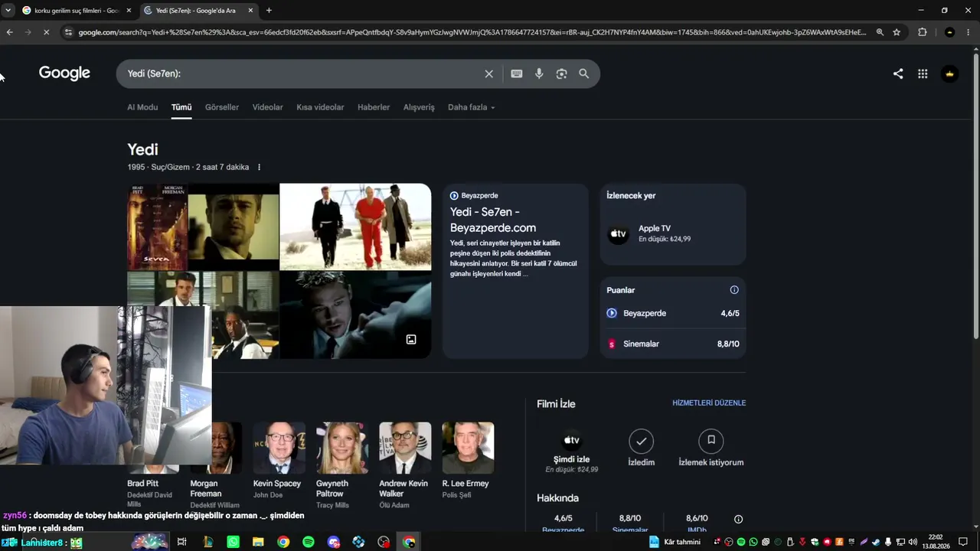Open Spotify from the taskbar
Viewport: 980px width, 551px height.
tap(309, 542)
